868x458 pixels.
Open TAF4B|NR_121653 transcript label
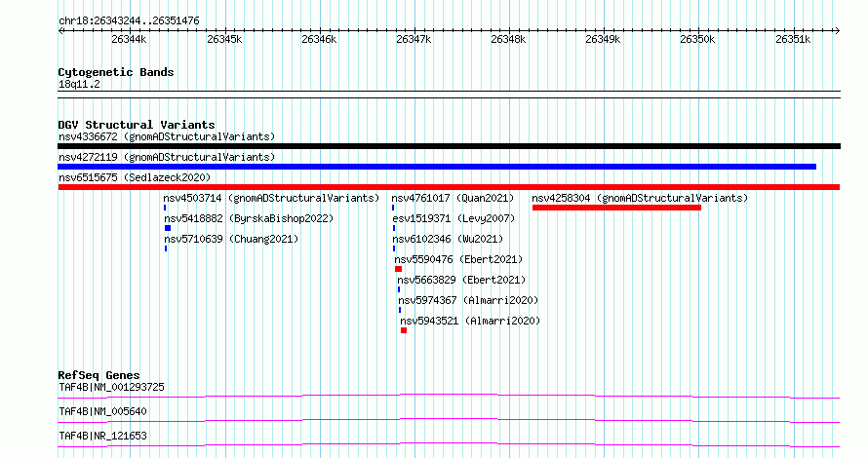click(102, 436)
